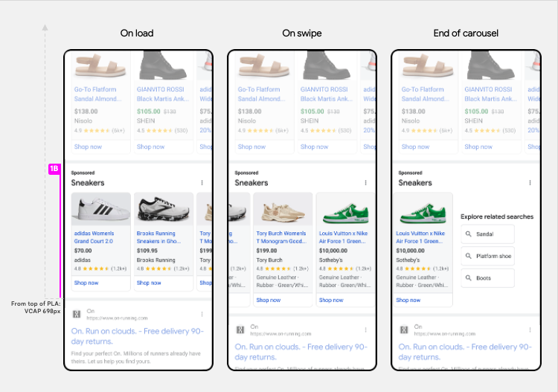Open green Louis Vuitton sneaker image in On swipe
The width and height of the screenshot is (558, 392).
345,209
